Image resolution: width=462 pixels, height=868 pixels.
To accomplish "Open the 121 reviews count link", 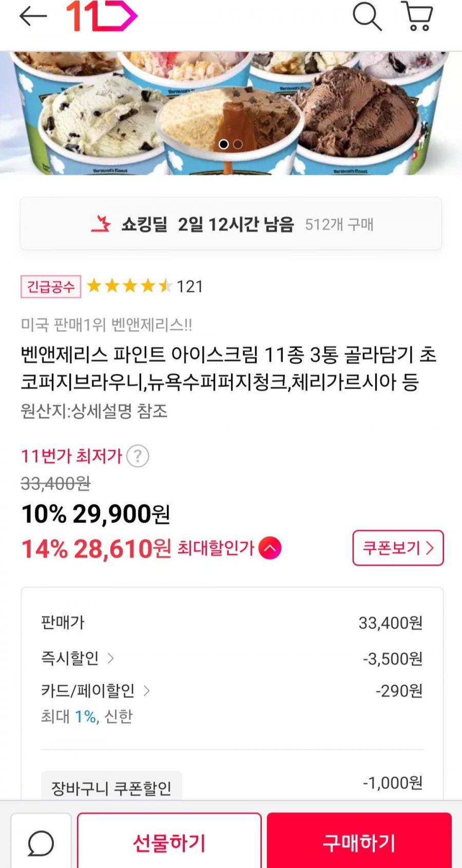I will point(190,286).
